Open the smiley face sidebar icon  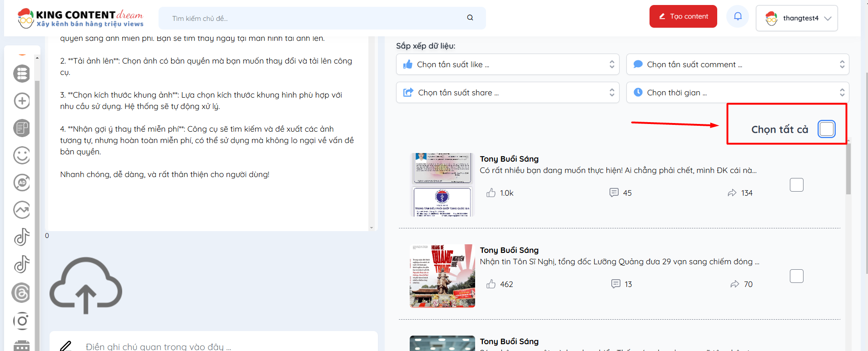(22, 155)
